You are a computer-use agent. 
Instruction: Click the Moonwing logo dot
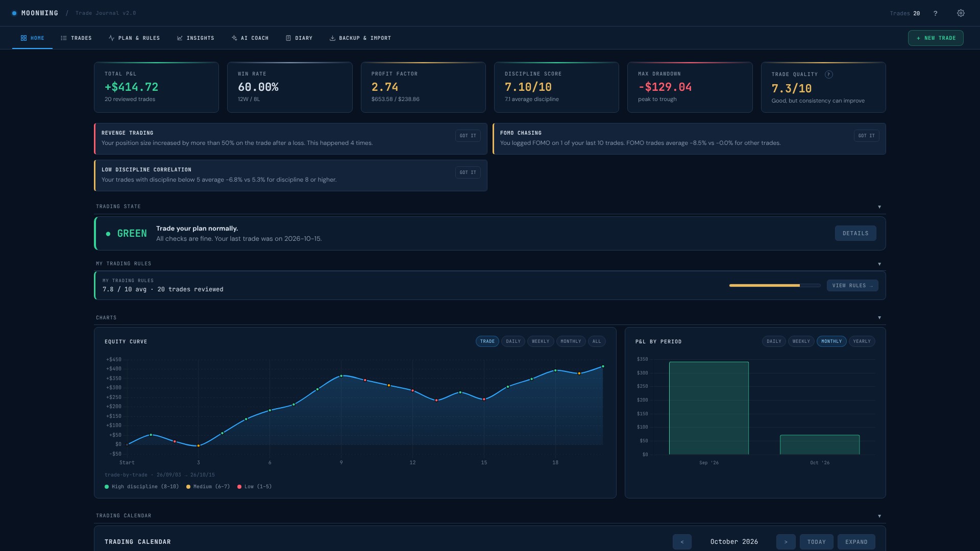[14, 13]
